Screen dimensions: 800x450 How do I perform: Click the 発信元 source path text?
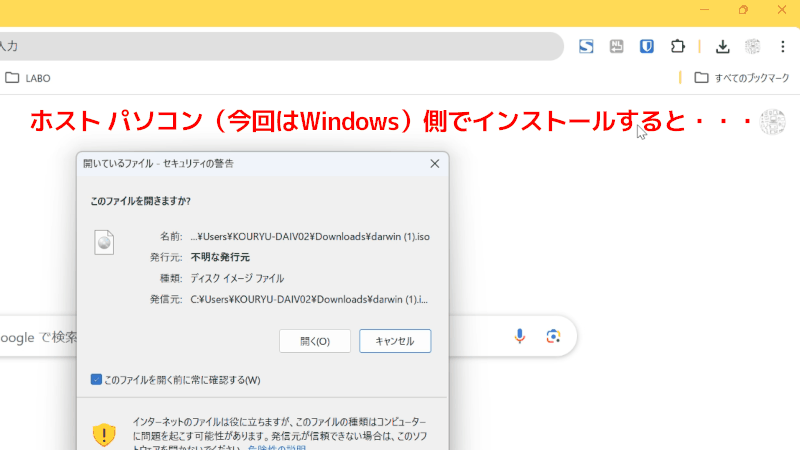(309, 299)
